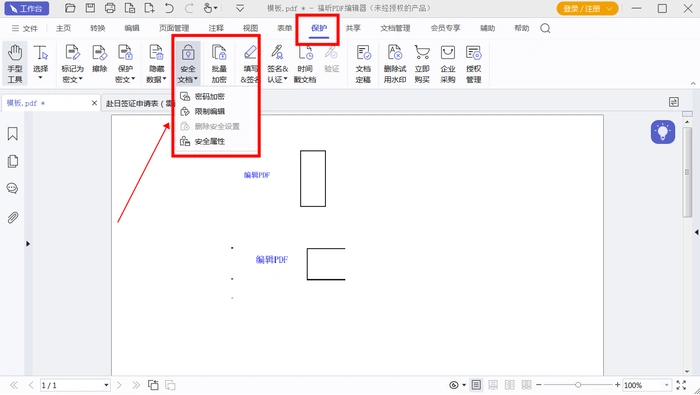This screenshot has width=700, height=395.
Task: Expand the 选择 tool dropdown
Action: click(40, 78)
